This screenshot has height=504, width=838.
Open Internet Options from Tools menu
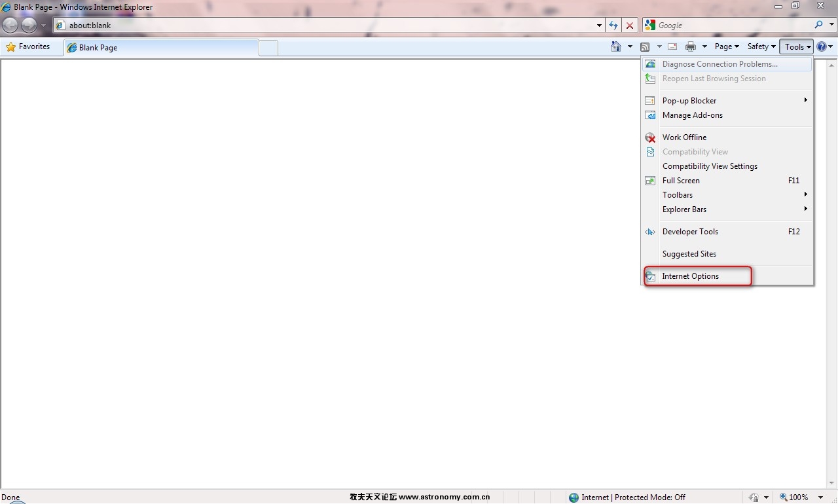[727, 276]
